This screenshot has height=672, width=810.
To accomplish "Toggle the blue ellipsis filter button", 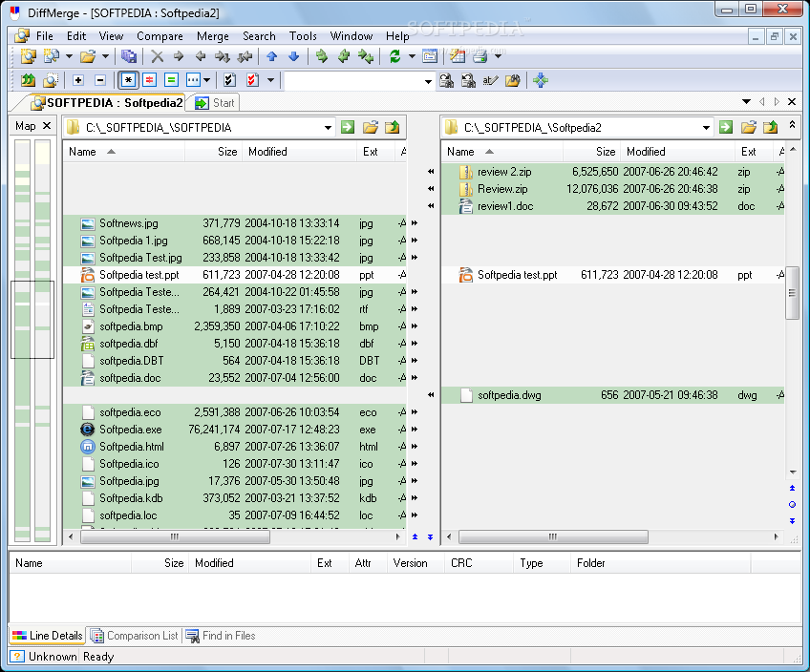I will point(193,80).
